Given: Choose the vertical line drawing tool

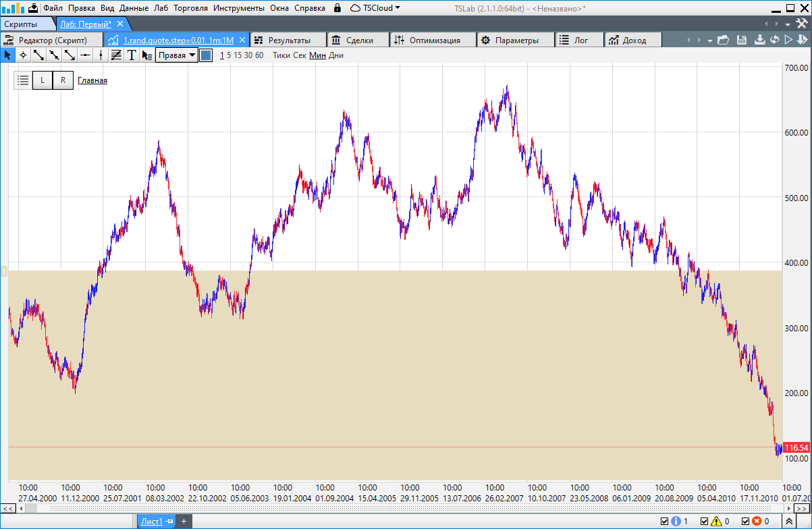Looking at the screenshot, I should [x=101, y=55].
